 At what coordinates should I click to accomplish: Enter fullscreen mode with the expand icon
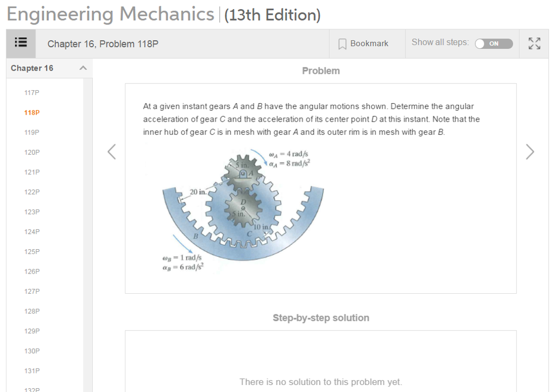point(534,43)
